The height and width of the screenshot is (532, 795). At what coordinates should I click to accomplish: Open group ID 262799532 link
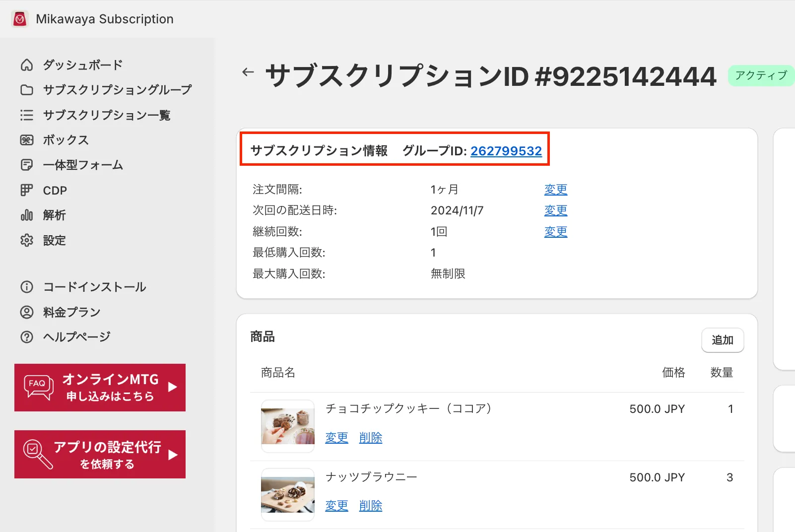(506, 151)
